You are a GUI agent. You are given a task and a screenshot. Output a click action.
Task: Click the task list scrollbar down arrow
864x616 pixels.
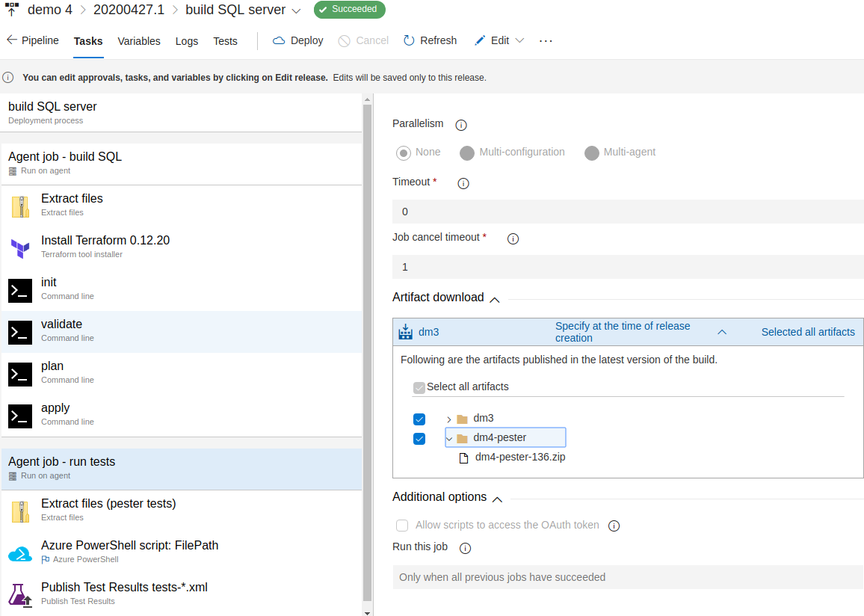[368, 612]
